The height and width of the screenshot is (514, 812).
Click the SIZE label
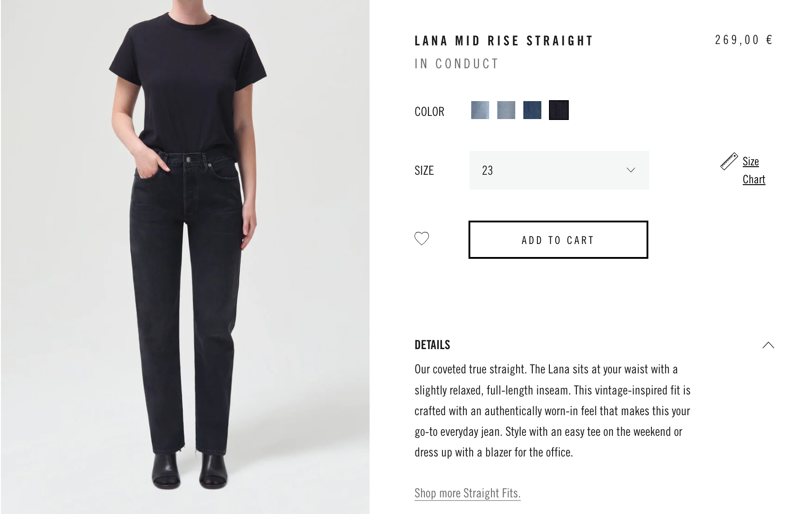tap(424, 171)
